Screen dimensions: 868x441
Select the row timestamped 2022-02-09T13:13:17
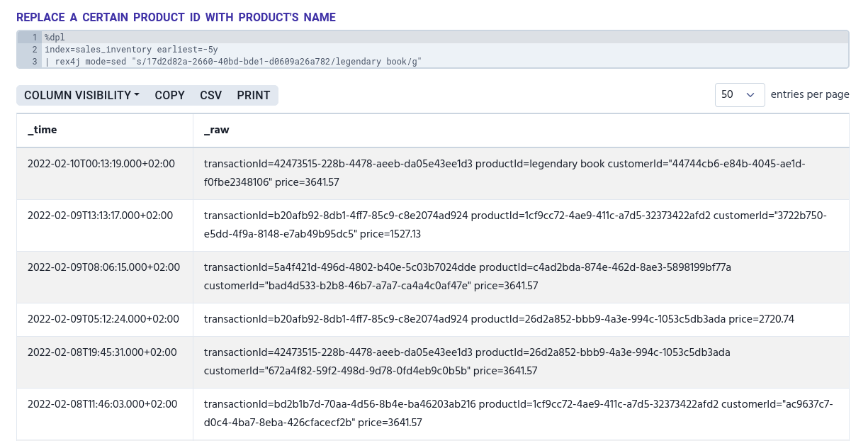coord(432,225)
